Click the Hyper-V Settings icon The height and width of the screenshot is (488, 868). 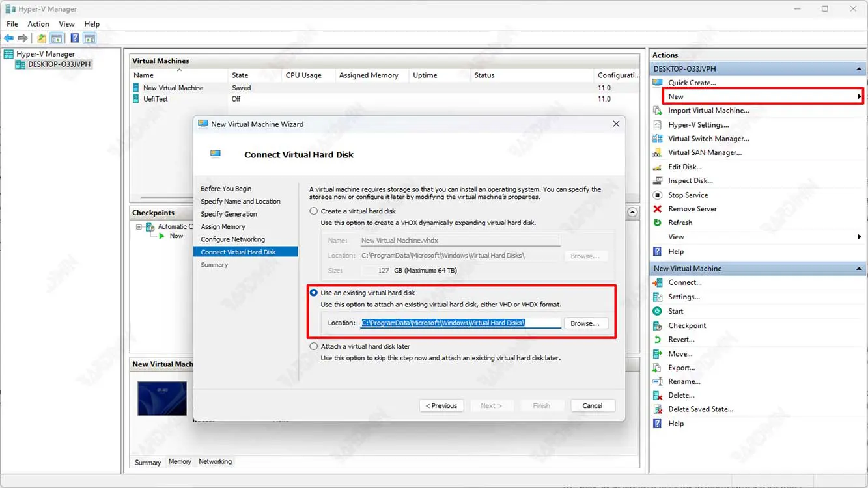tap(658, 125)
